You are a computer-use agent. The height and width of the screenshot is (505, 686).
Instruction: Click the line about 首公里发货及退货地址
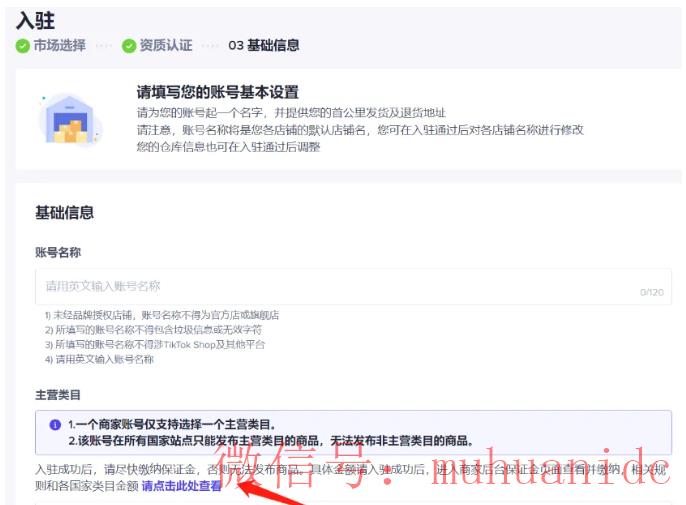point(291,113)
